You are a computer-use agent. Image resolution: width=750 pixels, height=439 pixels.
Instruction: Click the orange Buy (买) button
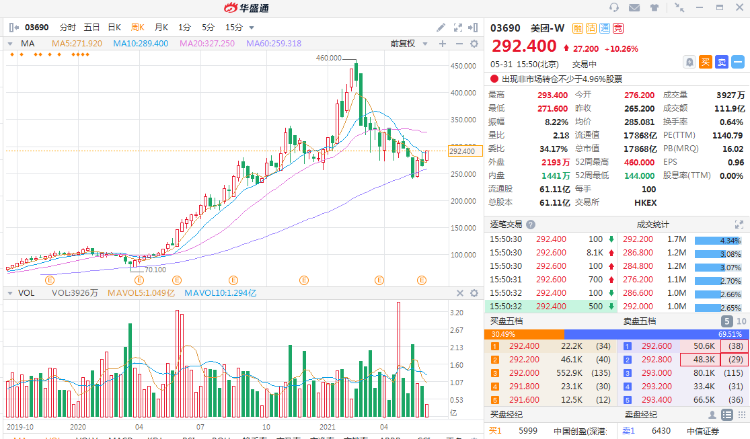(x=706, y=62)
